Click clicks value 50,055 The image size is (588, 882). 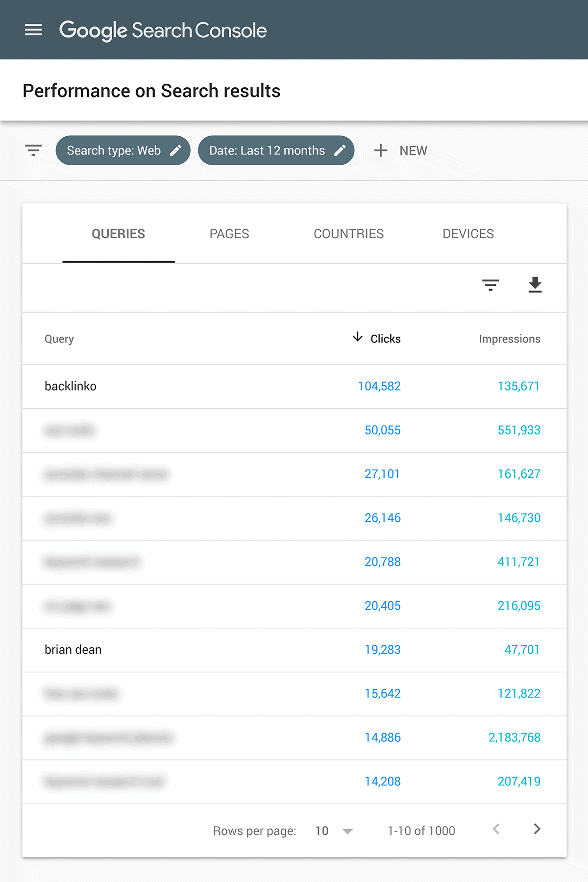[x=383, y=430]
